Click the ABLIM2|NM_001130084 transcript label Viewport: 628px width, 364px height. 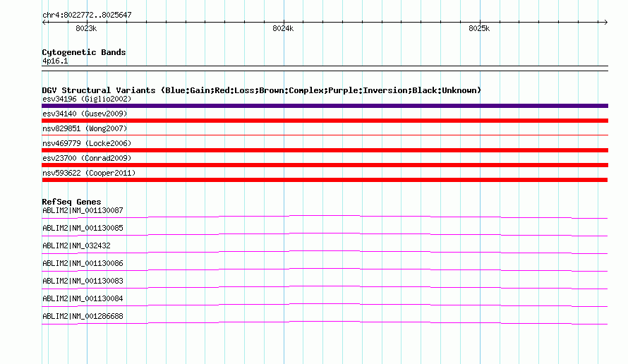pyautogui.click(x=83, y=298)
